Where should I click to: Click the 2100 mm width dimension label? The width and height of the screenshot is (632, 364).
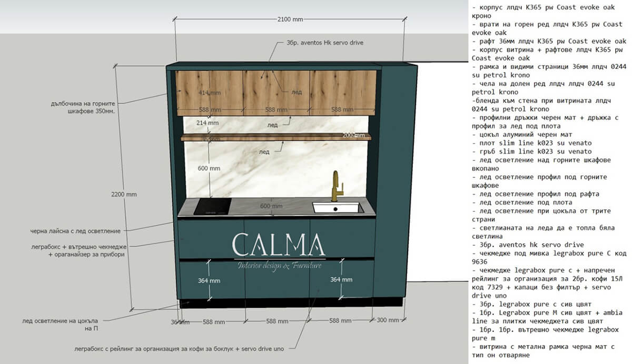[290, 19]
